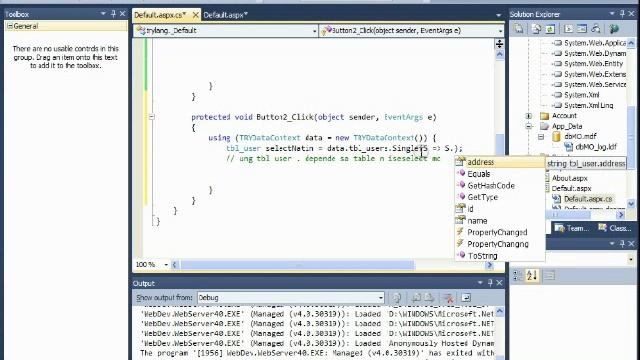Go to previous message in Output toolbar
The width and height of the screenshot is (640, 360).
(x=416, y=298)
